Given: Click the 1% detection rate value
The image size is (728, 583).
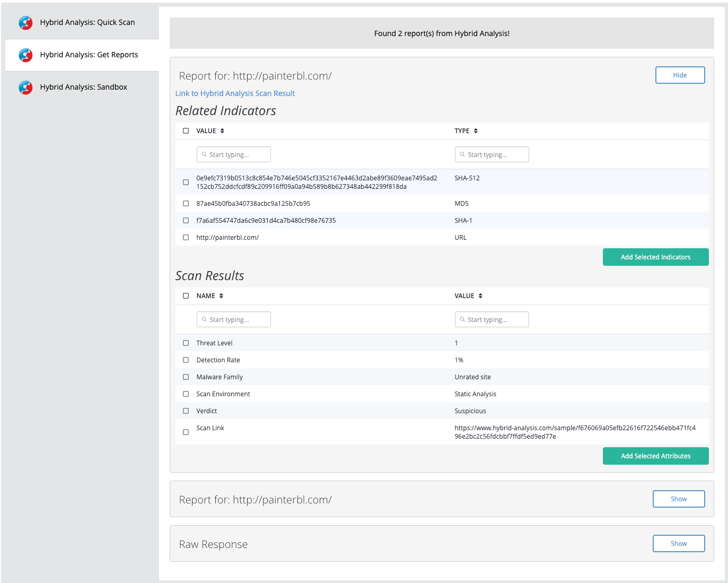Looking at the screenshot, I should 459,360.
